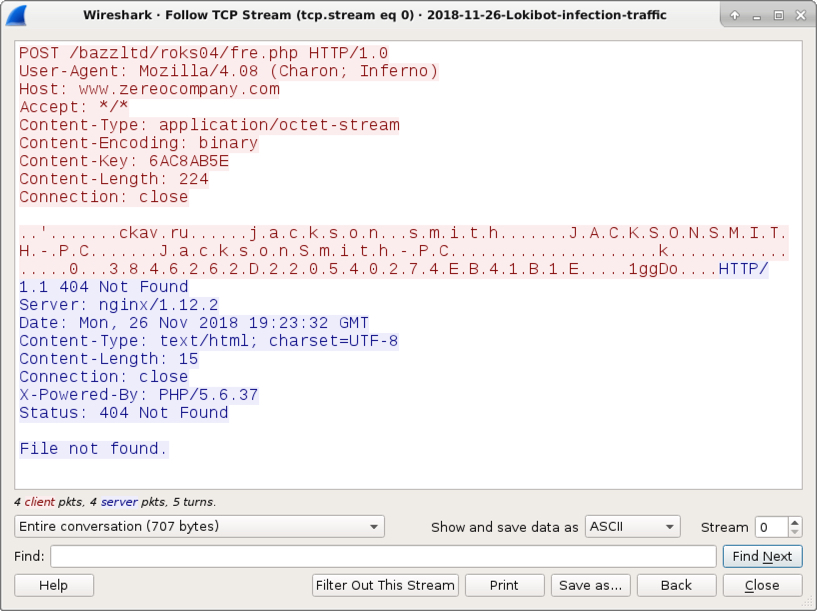Click the Content-Encoding: binary line
This screenshot has height=611, width=817.
pos(139,143)
